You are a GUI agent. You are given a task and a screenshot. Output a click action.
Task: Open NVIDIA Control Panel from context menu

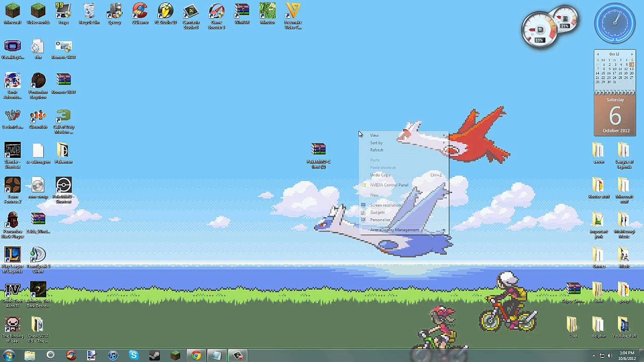point(403,185)
